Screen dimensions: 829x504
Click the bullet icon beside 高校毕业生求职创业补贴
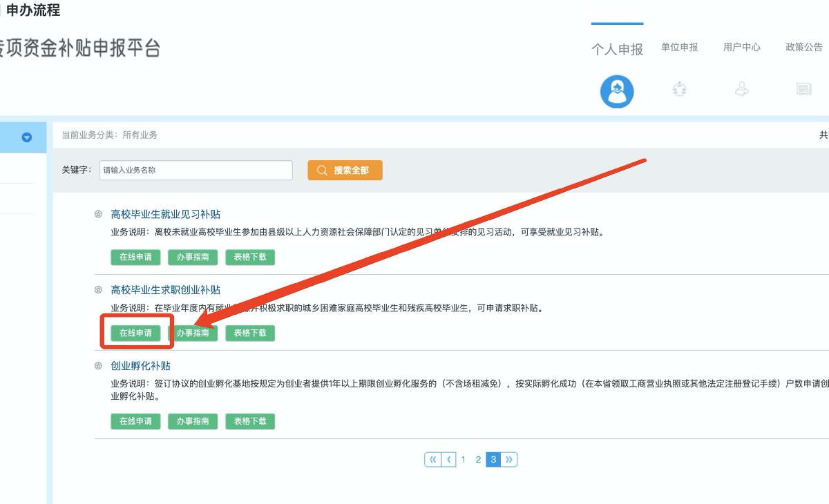pos(98,290)
